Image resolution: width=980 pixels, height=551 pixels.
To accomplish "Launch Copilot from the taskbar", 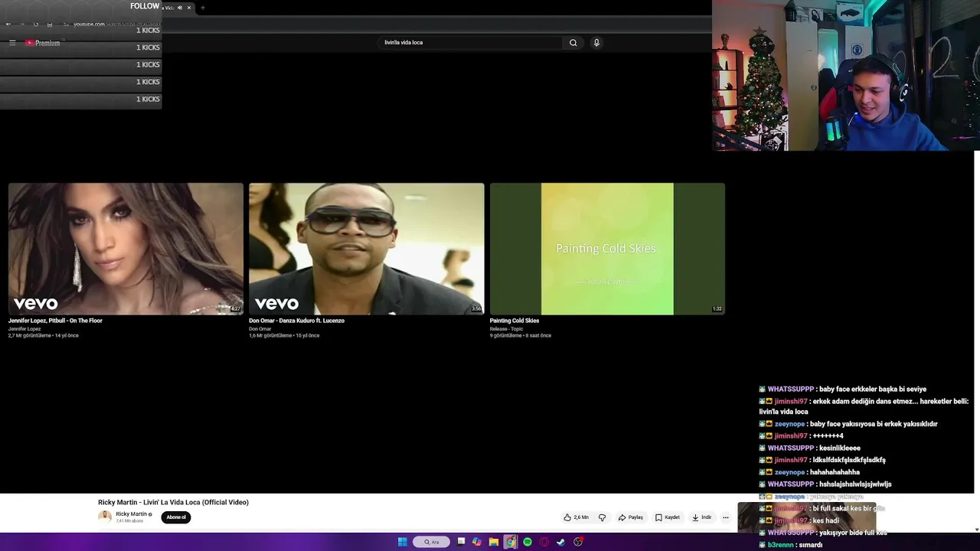I will pyautogui.click(x=477, y=542).
